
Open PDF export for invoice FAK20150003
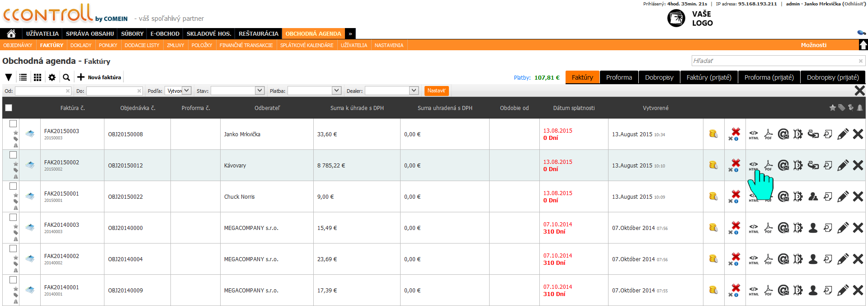[769, 134]
